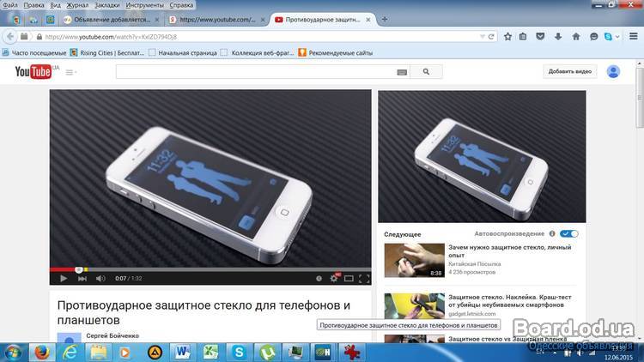The width and height of the screenshot is (644, 362).
Task: Open the player settings gear
Action: (333, 278)
